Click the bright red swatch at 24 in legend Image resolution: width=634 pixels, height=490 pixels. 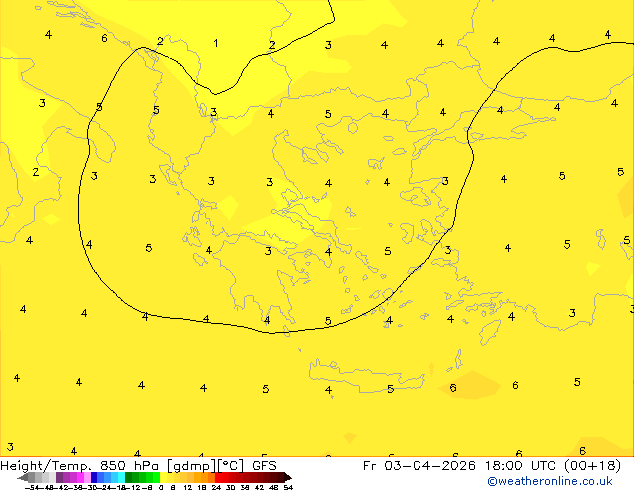(x=218, y=477)
